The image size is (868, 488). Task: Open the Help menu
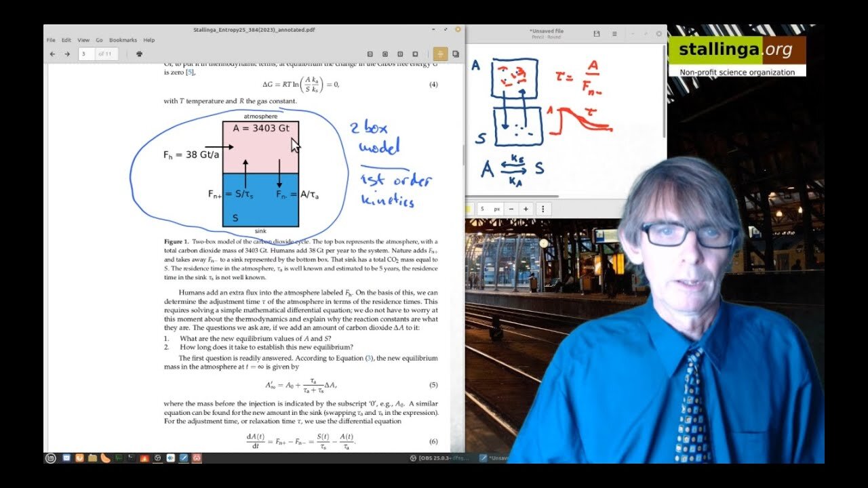[149, 40]
